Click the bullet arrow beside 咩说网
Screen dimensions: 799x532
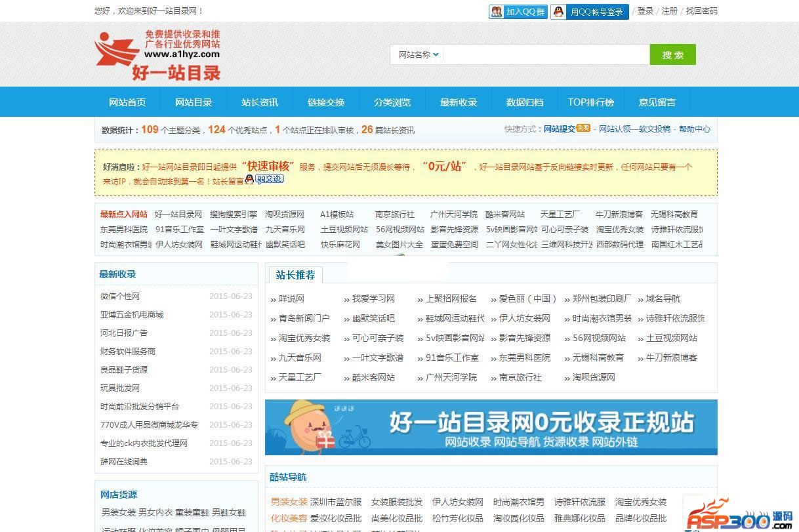pos(274,300)
